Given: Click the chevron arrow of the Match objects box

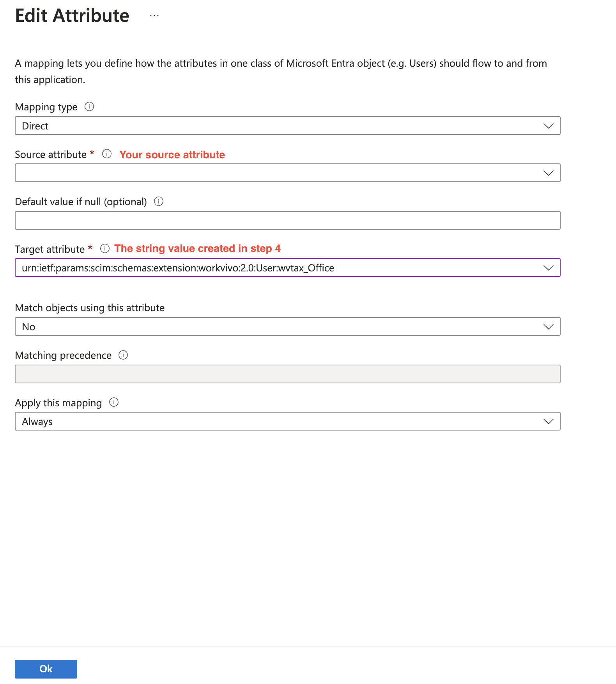Looking at the screenshot, I should (x=549, y=326).
